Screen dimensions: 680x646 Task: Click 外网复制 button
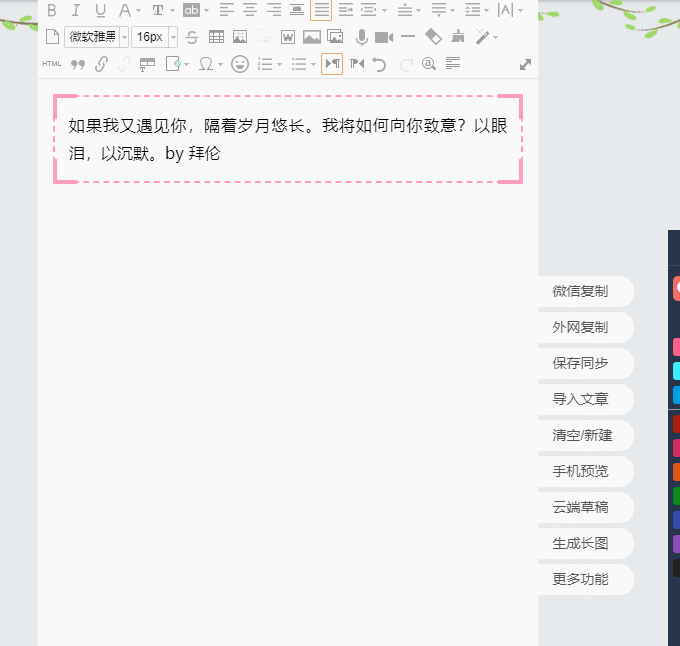[585, 327]
